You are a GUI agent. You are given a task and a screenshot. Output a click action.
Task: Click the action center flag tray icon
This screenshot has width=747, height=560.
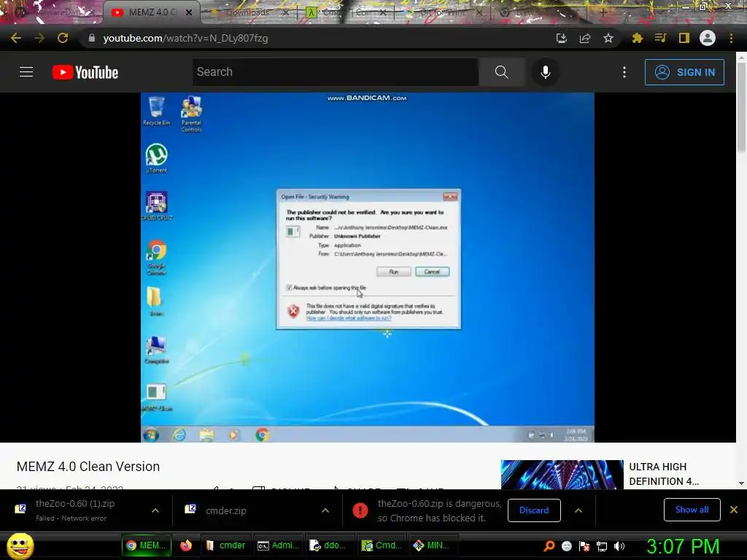pyautogui.click(x=584, y=546)
